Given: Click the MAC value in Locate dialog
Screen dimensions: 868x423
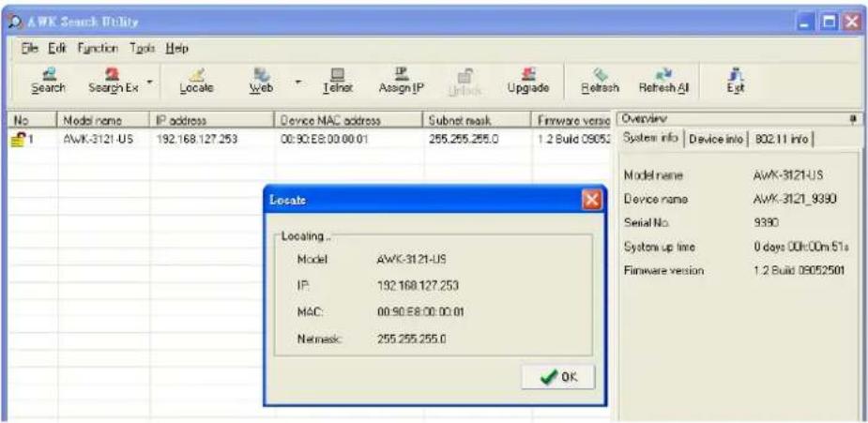Looking at the screenshot, I should click(420, 312).
